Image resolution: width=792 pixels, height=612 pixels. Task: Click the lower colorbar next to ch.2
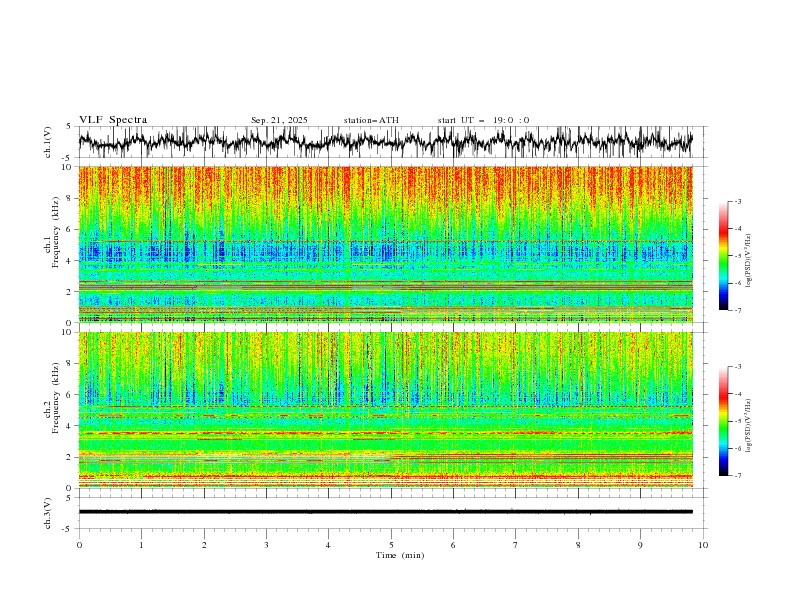[x=723, y=421]
